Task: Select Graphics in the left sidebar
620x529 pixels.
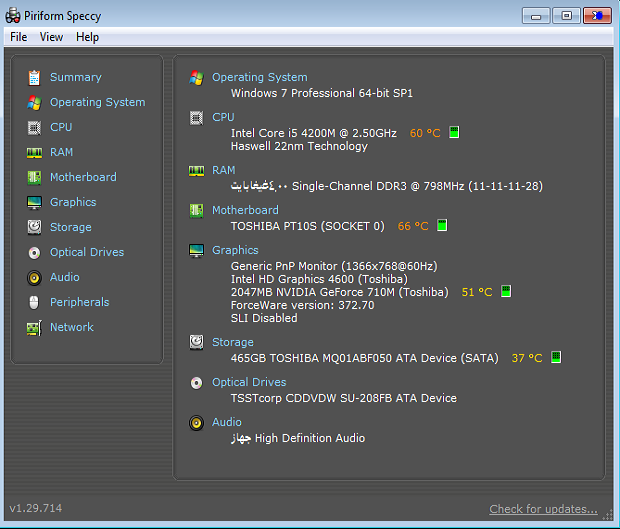Action: tap(73, 202)
